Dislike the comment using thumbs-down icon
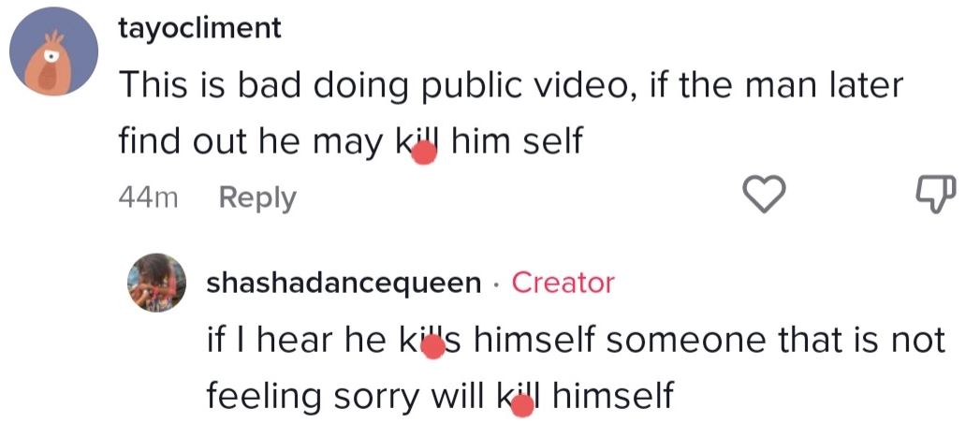 (x=936, y=194)
